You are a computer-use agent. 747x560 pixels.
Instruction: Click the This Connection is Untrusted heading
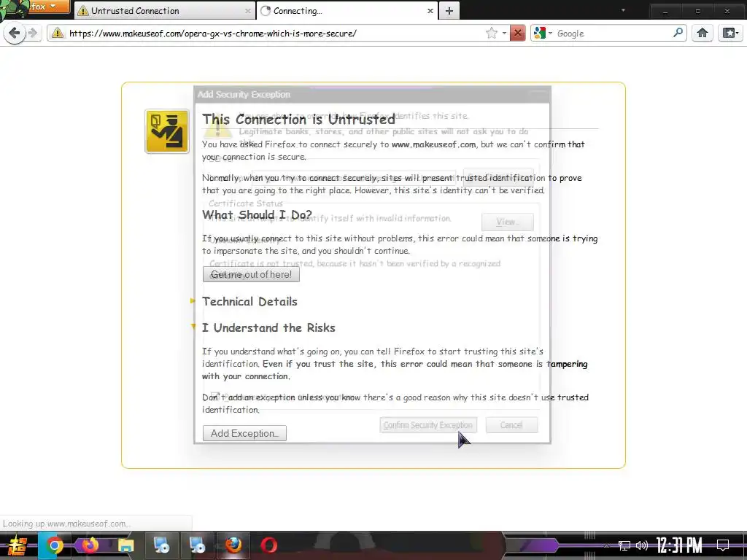[x=298, y=119]
